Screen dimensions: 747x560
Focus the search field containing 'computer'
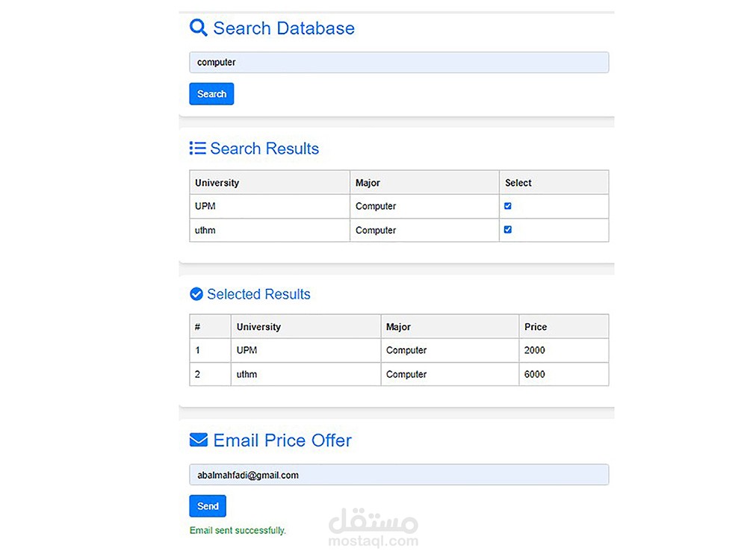pyautogui.click(x=399, y=63)
